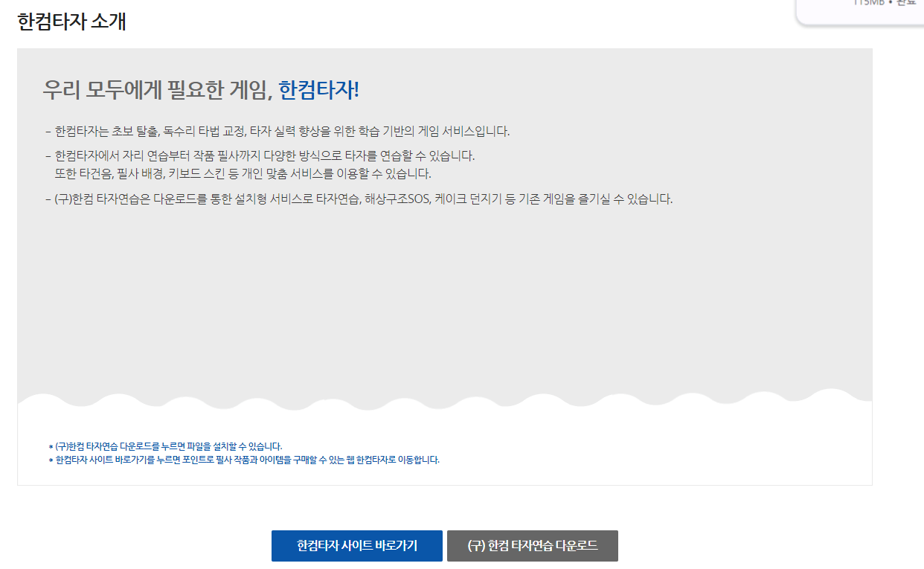Screen dimensions: 924x569
Task: Click the gray (구) 한컴 타자연습 다운로드 button
Action: [x=533, y=545]
